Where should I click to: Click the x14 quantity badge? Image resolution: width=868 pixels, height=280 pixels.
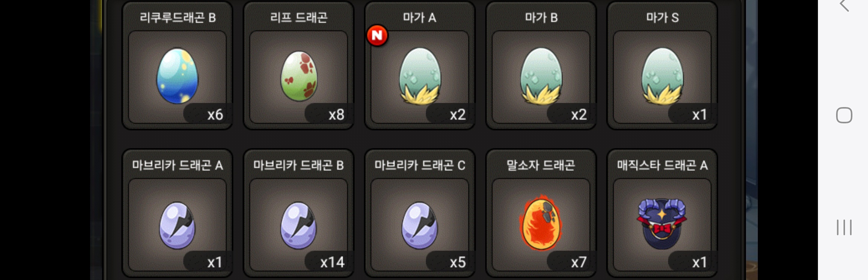tap(332, 262)
